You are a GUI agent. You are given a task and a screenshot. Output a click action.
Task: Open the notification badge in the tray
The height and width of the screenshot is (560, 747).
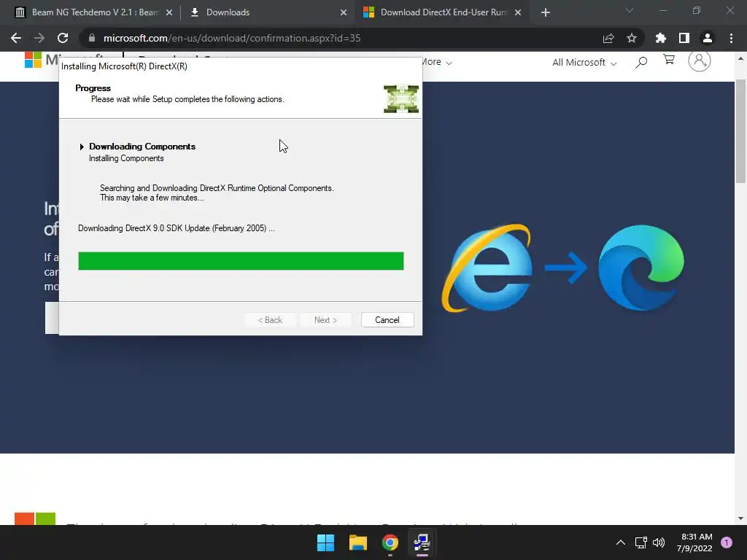pos(727,542)
